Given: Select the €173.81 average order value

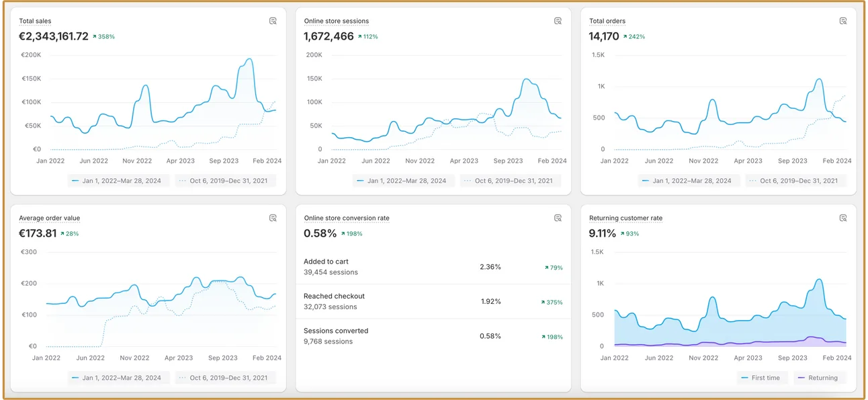Looking at the screenshot, I should click(38, 233).
